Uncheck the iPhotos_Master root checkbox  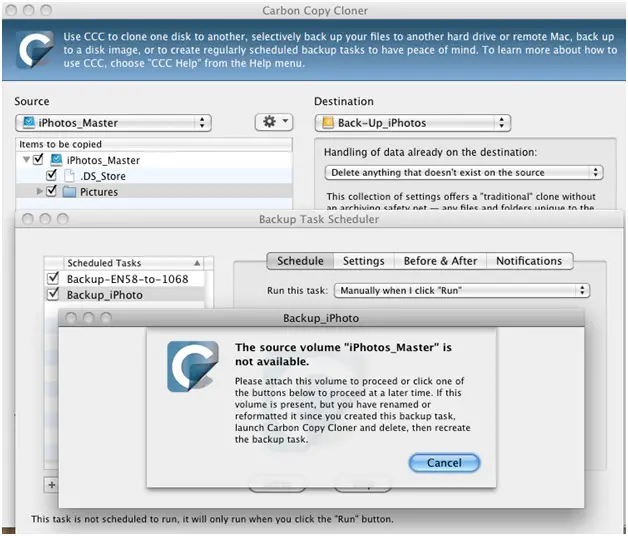[x=38, y=159]
